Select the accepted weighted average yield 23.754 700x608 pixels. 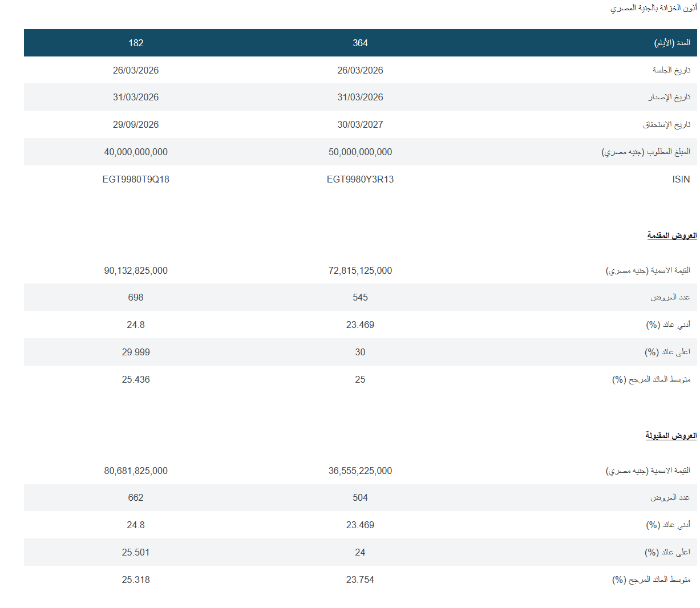(x=360, y=580)
